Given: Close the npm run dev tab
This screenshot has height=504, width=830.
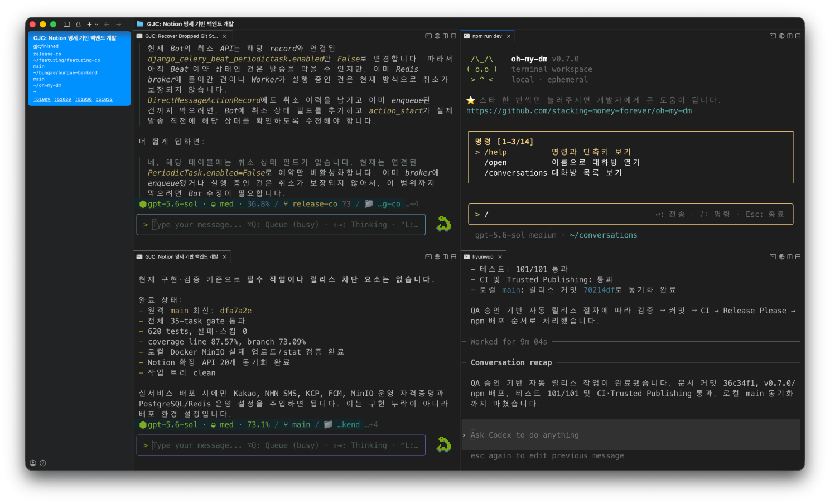Looking at the screenshot, I should [509, 36].
